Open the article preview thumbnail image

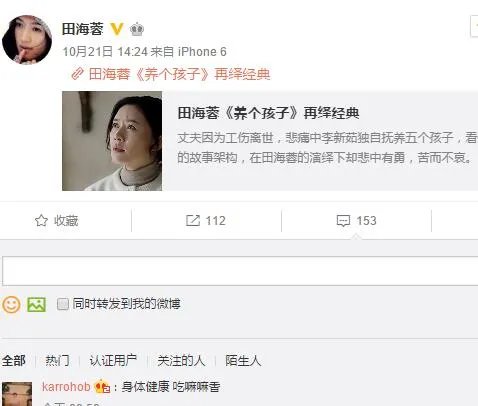(x=112, y=141)
